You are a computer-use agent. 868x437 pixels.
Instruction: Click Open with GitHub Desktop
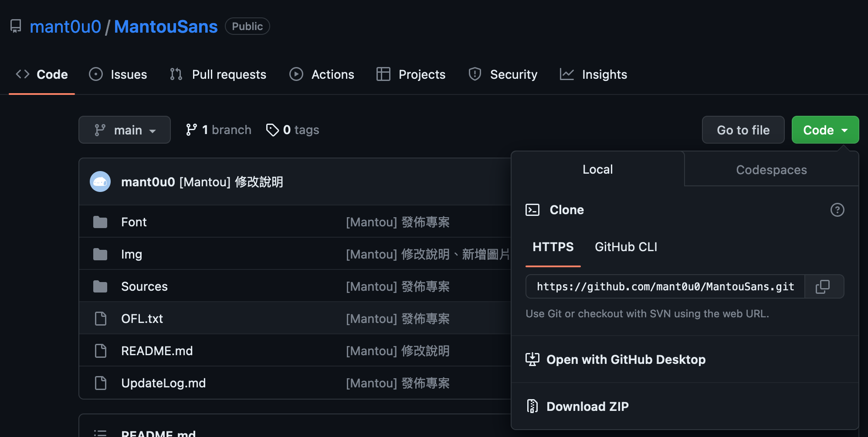(x=616, y=360)
